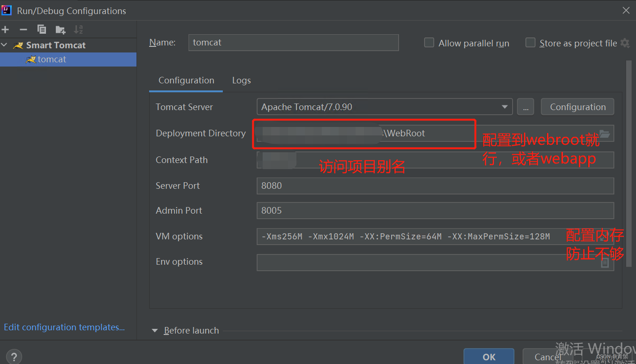Click the Smart Tomcat cat icon
The image size is (636, 364).
18,45
